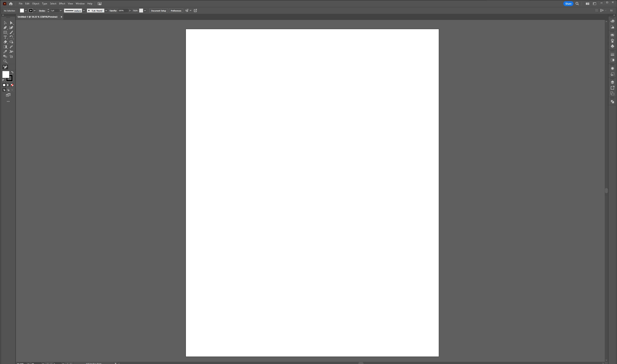Select the Artboard tool
This screenshot has width=617, height=364.
point(11,56)
